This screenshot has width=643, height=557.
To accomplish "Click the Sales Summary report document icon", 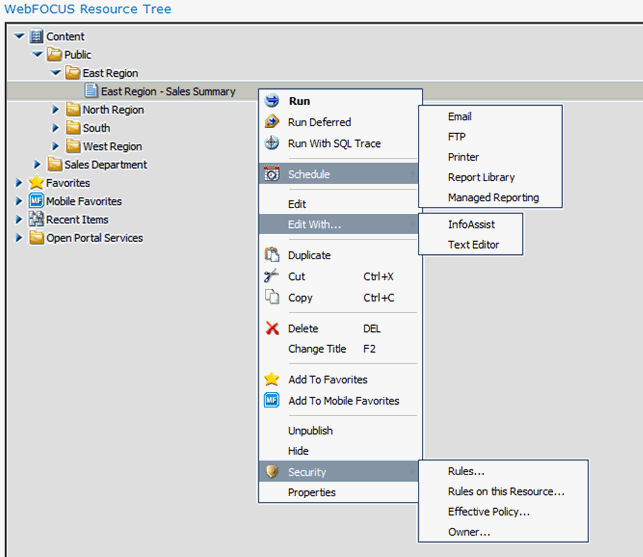I will point(91,91).
